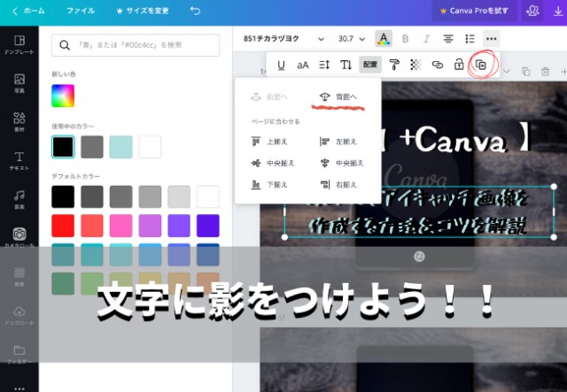Open the 新しい色 rainbow color picker

(63, 96)
